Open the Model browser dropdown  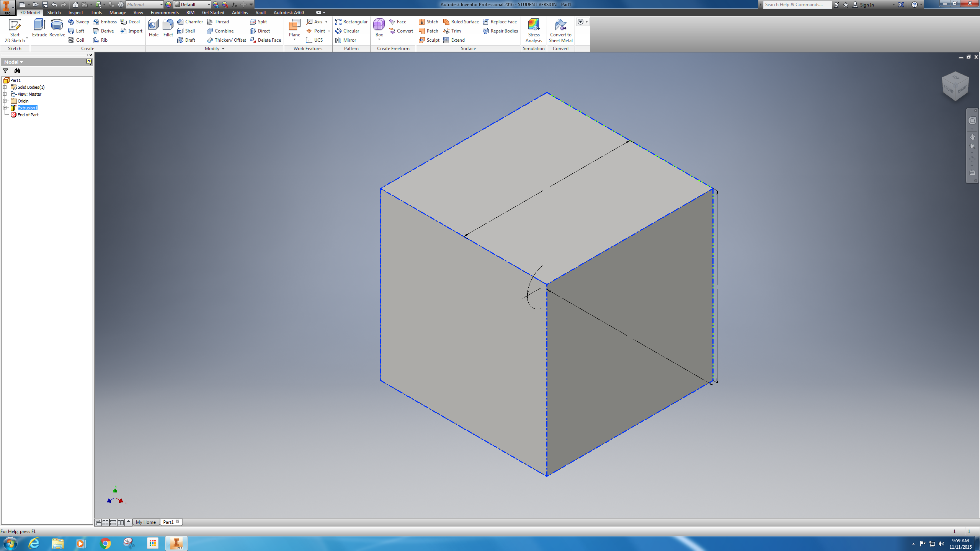point(13,62)
